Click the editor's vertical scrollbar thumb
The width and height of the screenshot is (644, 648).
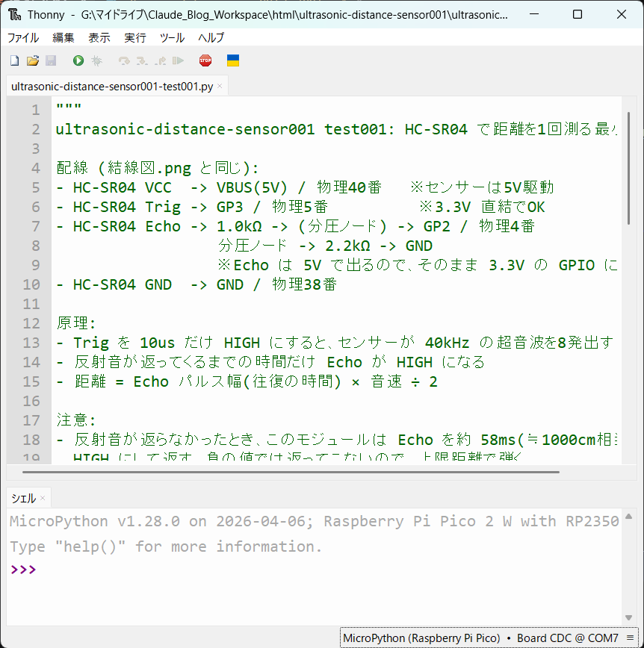pyautogui.click(x=629, y=168)
